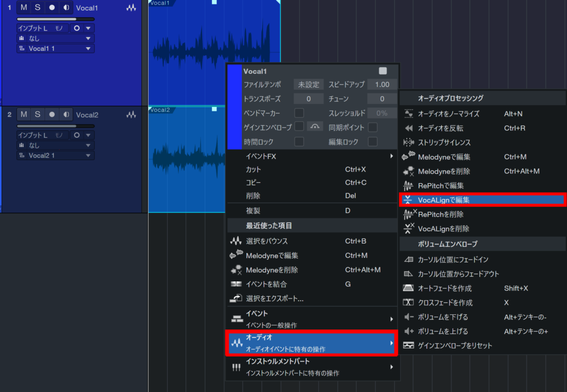Viewport: 567px width, 392px height.
Task: Solo the Vocal2 track
Action: coord(38,115)
